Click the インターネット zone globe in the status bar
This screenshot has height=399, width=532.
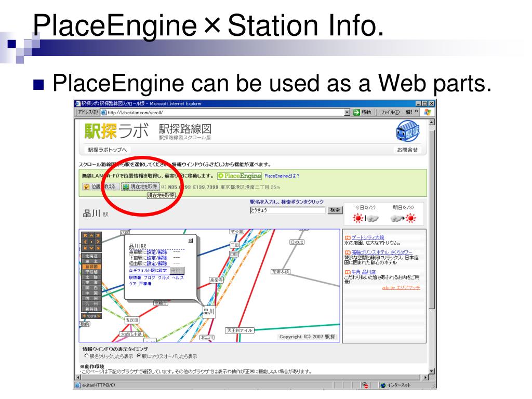(x=383, y=385)
